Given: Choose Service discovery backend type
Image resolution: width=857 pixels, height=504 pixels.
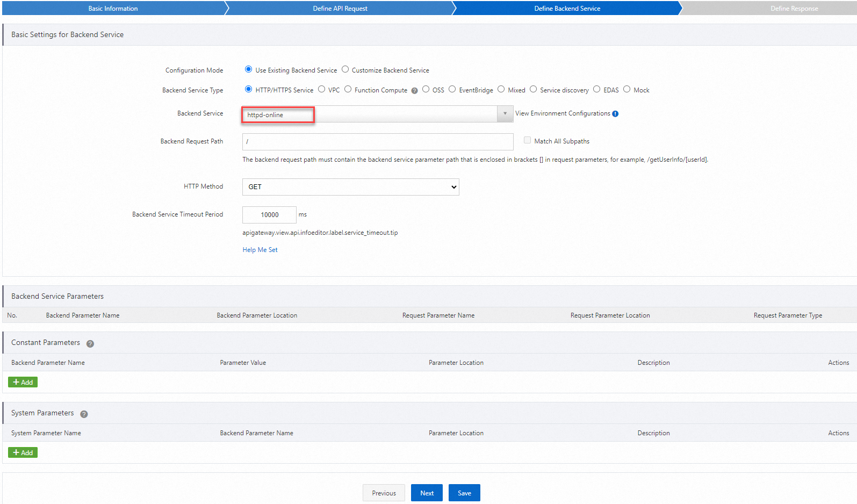Looking at the screenshot, I should 533,89.
